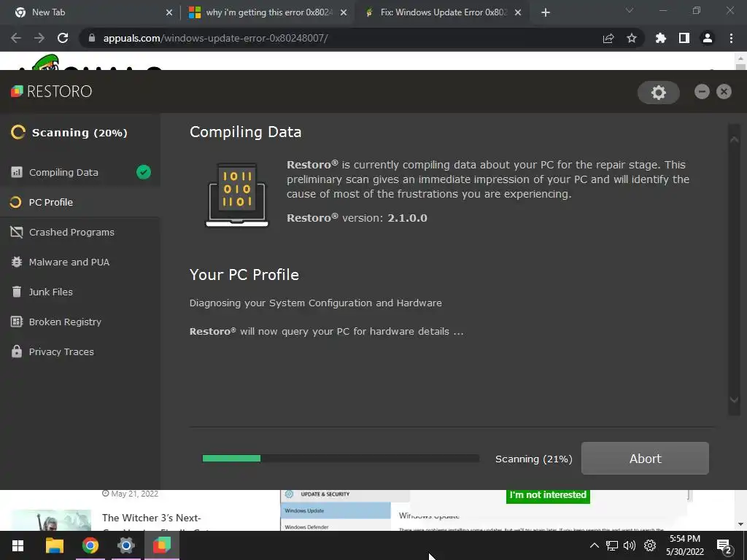
Task: Click Scanning (20%) status text
Action: click(80, 133)
